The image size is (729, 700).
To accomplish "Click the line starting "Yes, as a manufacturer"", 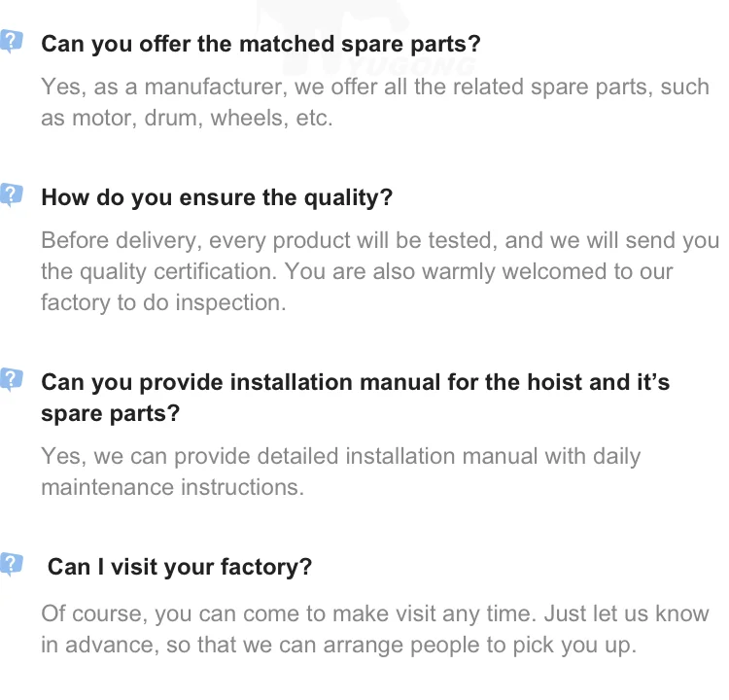I will [374, 87].
